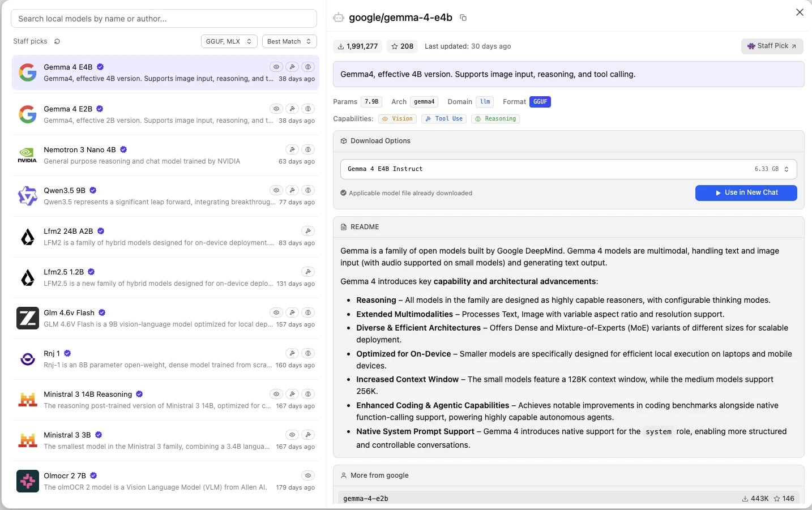
Task: Click the vision eye icon on Olmocr 2 7B
Action: (308, 475)
